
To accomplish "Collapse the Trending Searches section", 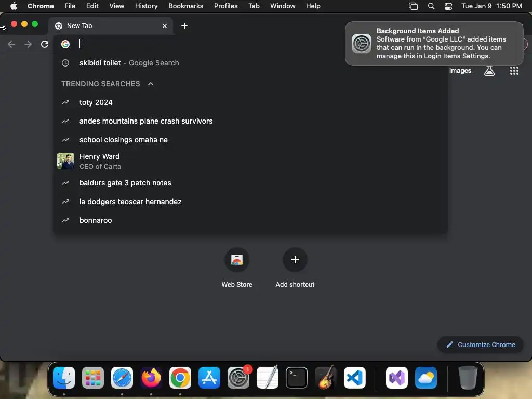I will click(x=151, y=84).
